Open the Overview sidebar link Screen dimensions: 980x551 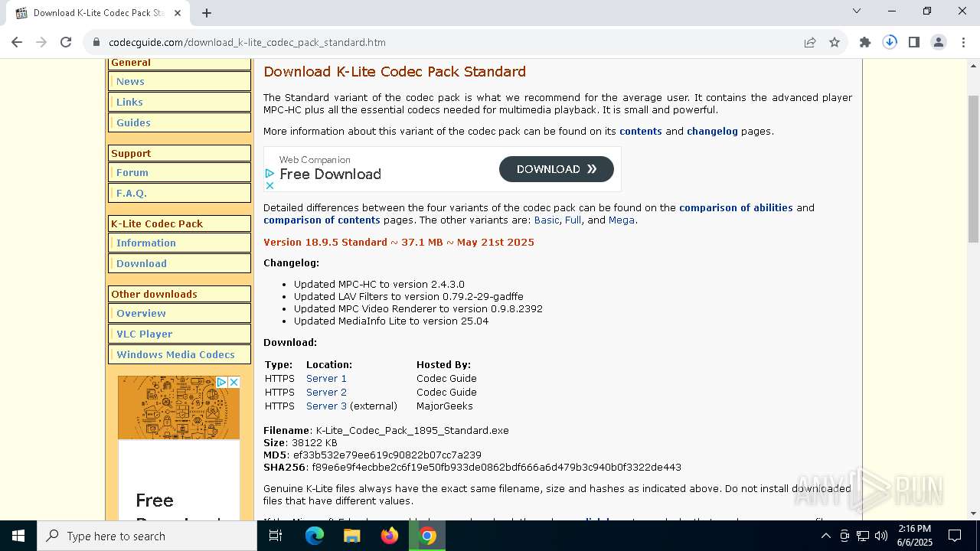click(141, 314)
